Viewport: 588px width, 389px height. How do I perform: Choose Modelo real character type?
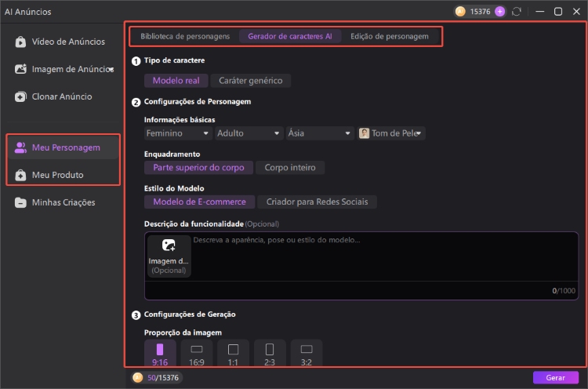176,81
